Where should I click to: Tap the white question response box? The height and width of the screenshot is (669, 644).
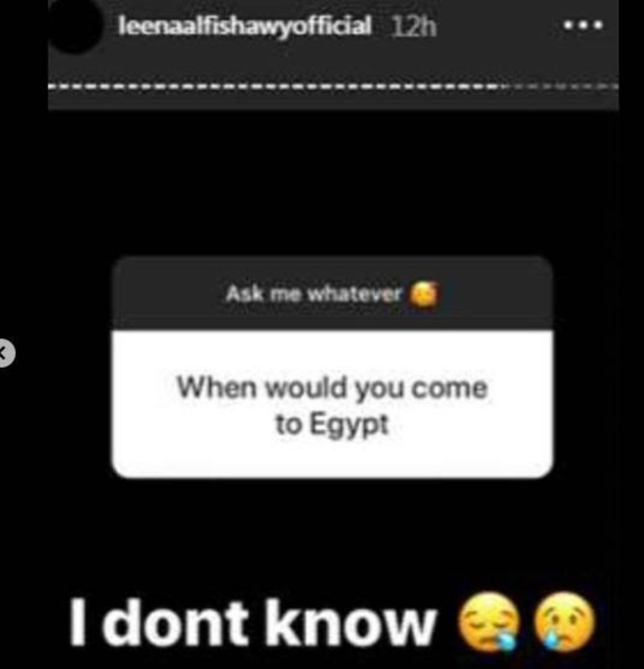click(332, 403)
